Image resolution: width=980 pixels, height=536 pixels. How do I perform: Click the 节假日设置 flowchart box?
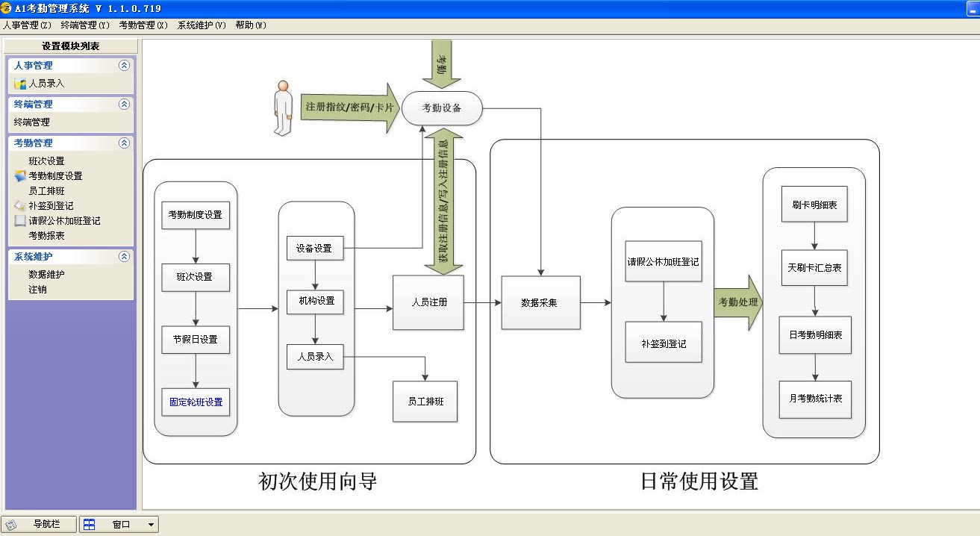tap(196, 340)
